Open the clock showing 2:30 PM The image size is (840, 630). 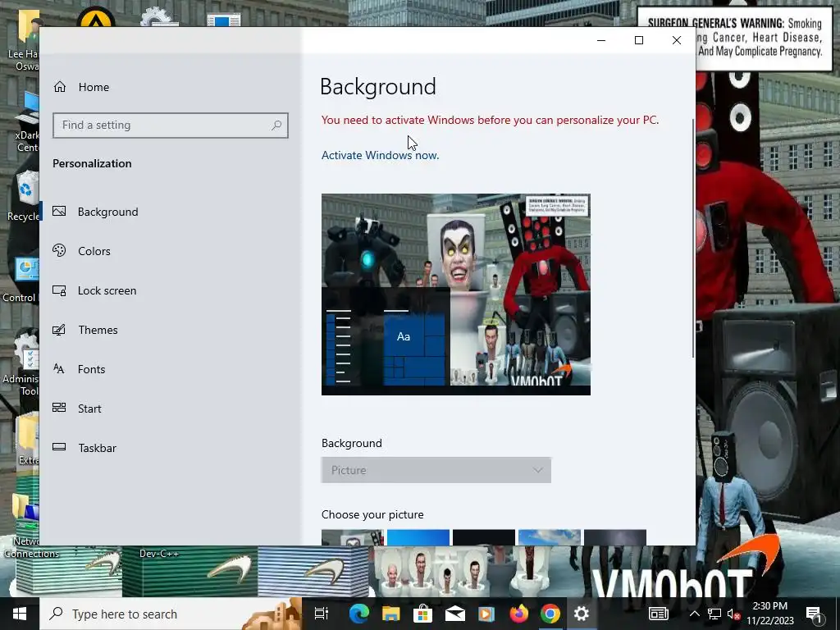point(769,614)
